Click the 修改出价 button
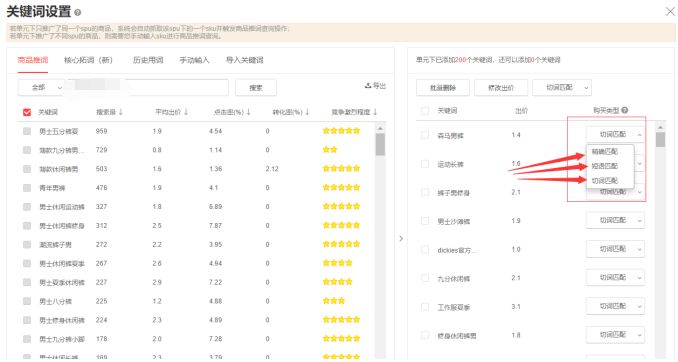The image size is (678, 362). point(501,87)
